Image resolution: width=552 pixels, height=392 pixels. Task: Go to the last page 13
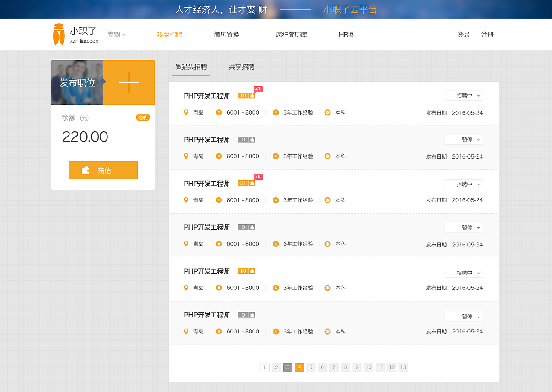click(x=403, y=367)
